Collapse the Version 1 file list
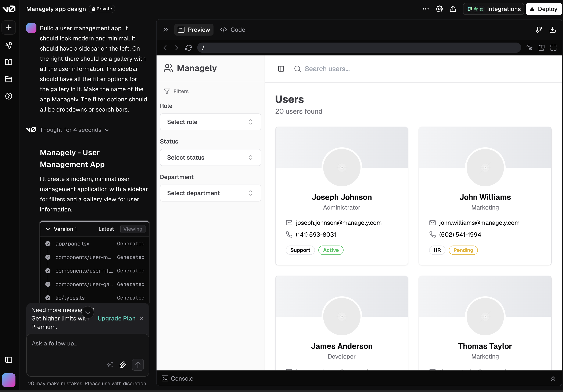The image size is (563, 392). pos(48,229)
